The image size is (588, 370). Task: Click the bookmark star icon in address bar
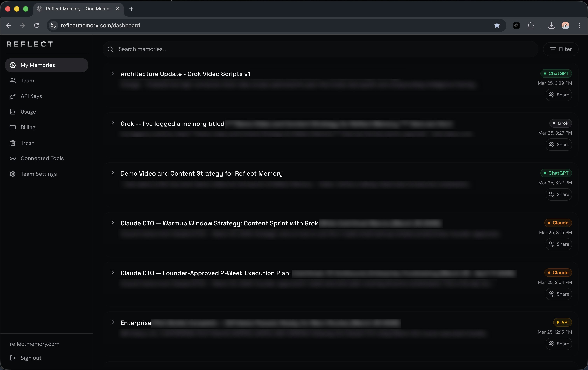pyautogui.click(x=497, y=25)
